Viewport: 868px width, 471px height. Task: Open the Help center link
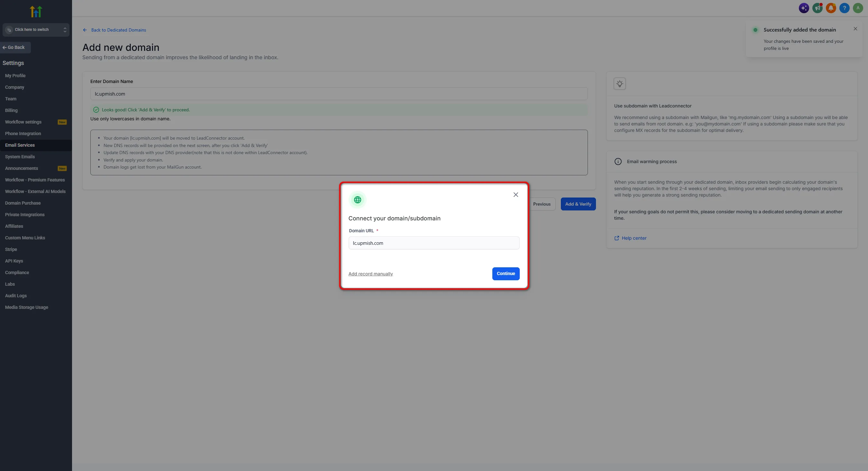pos(630,238)
